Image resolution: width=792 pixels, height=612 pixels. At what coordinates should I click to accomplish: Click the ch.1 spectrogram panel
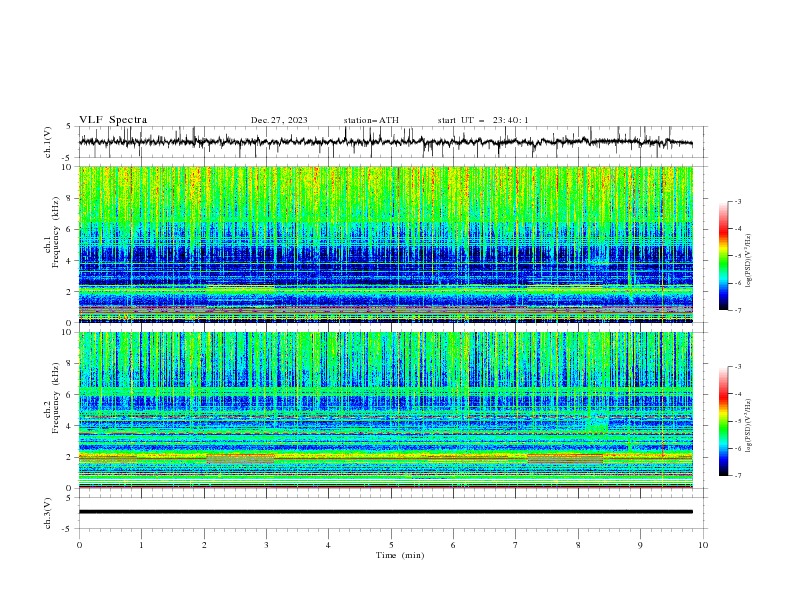pos(385,244)
